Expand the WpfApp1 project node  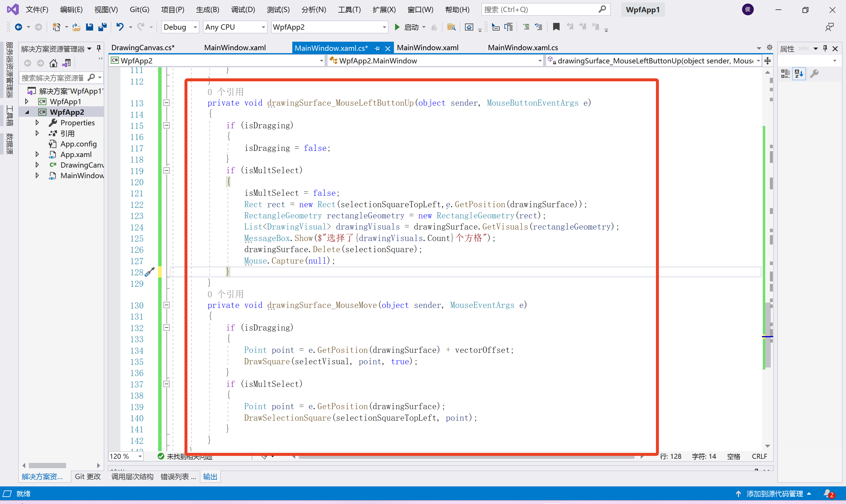point(27,102)
